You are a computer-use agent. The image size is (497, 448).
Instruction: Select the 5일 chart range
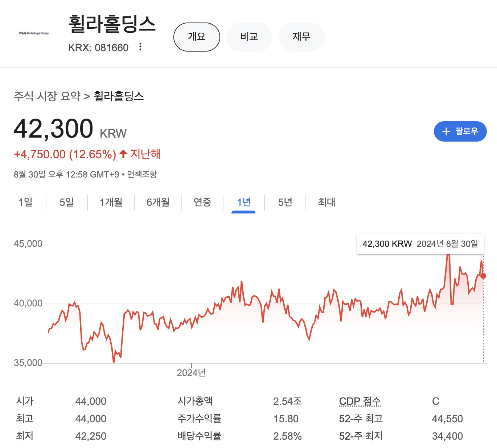pos(67,202)
